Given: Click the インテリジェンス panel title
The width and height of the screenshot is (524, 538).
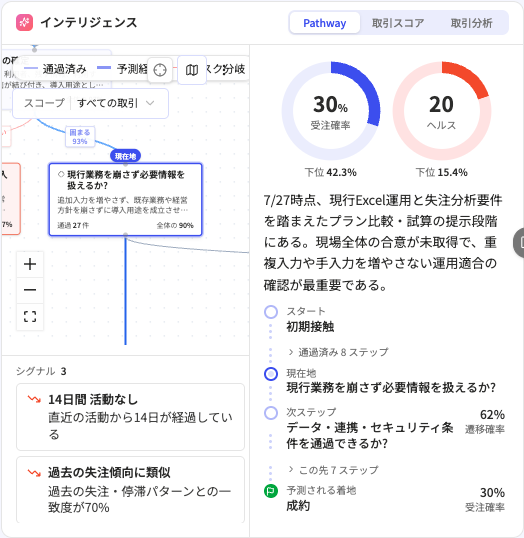Looking at the screenshot, I should [x=89, y=23].
